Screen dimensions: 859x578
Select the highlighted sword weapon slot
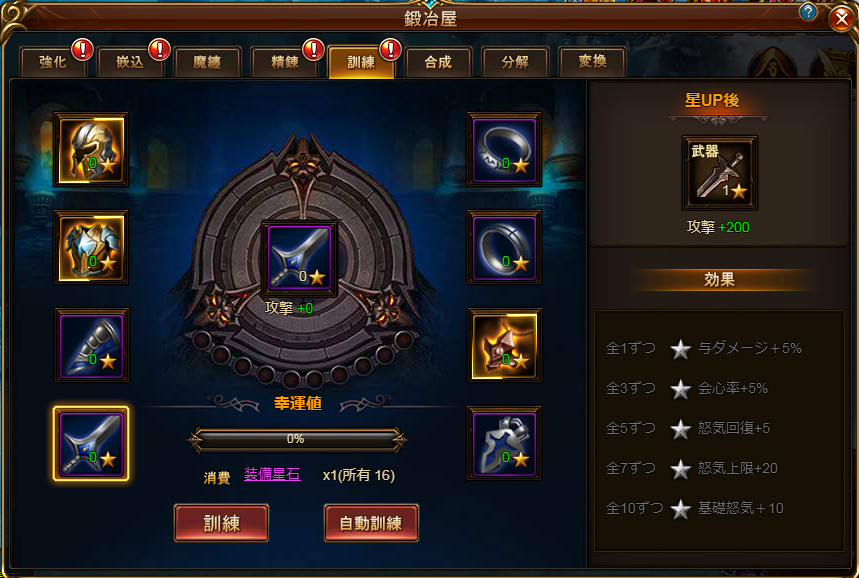click(x=91, y=444)
